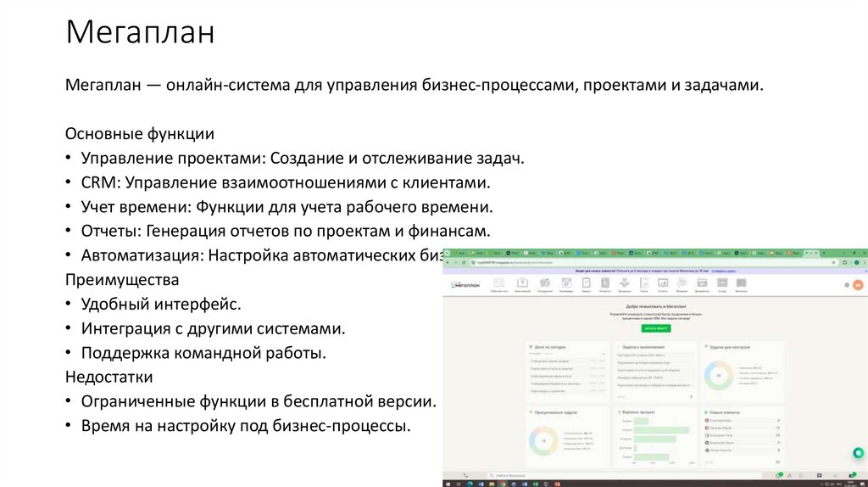Click the browser back arrow
This screenshot has width=868, height=487.
point(448,262)
